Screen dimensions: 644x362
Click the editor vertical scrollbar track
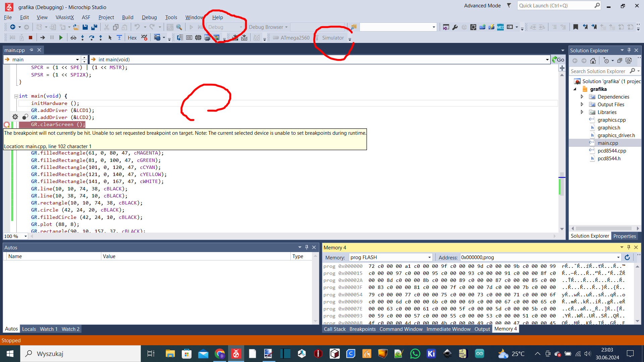click(x=562, y=134)
